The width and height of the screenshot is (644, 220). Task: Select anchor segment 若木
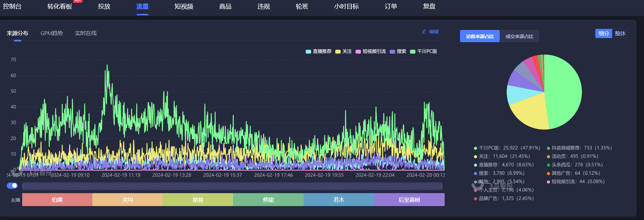pyautogui.click(x=339, y=200)
